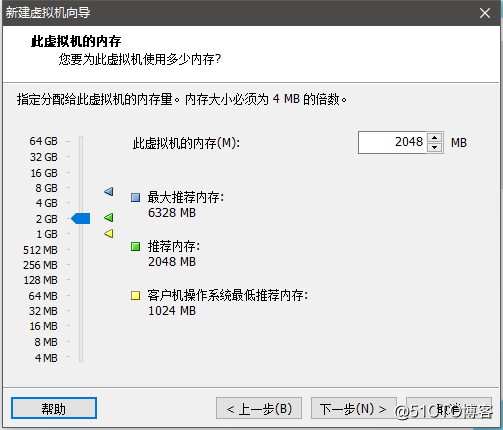503x430 pixels.
Task: Click the 16 MB slider label
Action: coord(44,326)
